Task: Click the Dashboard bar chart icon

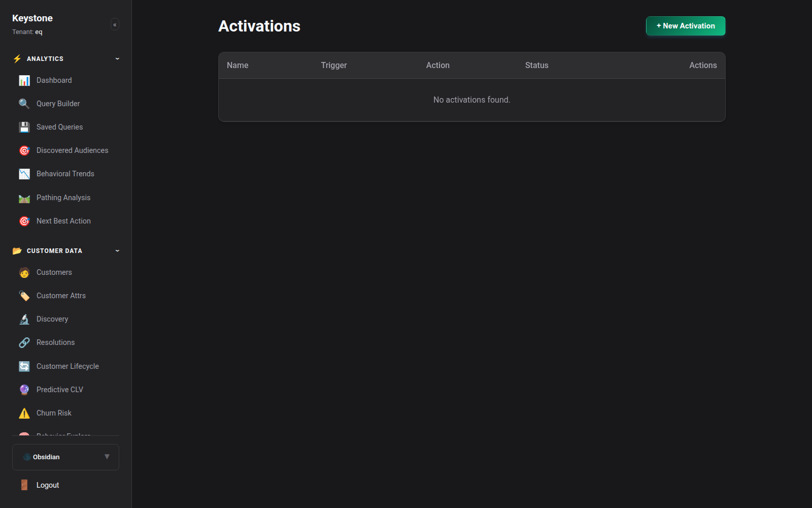Action: pyautogui.click(x=24, y=80)
